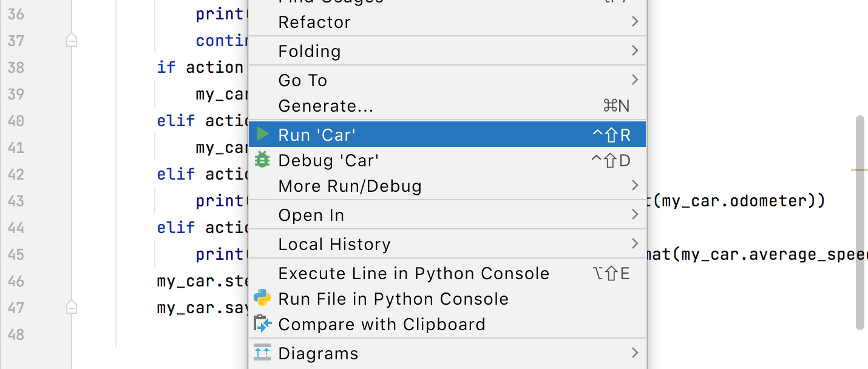The height and width of the screenshot is (369, 868).
Task: Click the Compare with Clipboard icon
Action: [262, 324]
